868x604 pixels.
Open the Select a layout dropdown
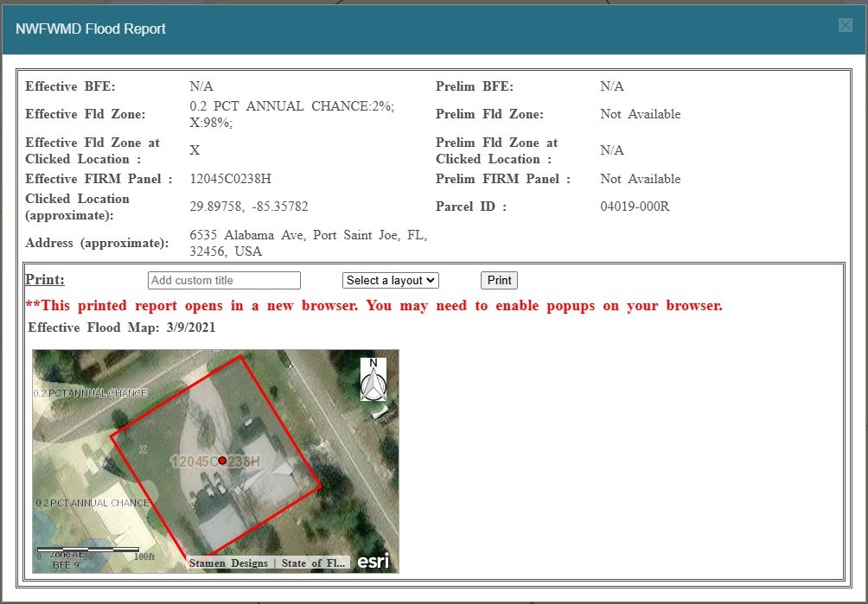[x=391, y=280]
